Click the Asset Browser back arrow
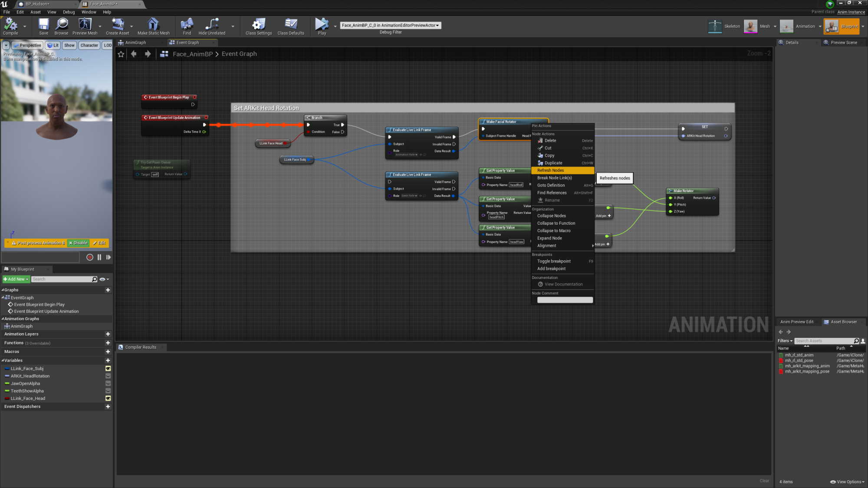Screen dimensions: 868x488 click(x=781, y=332)
